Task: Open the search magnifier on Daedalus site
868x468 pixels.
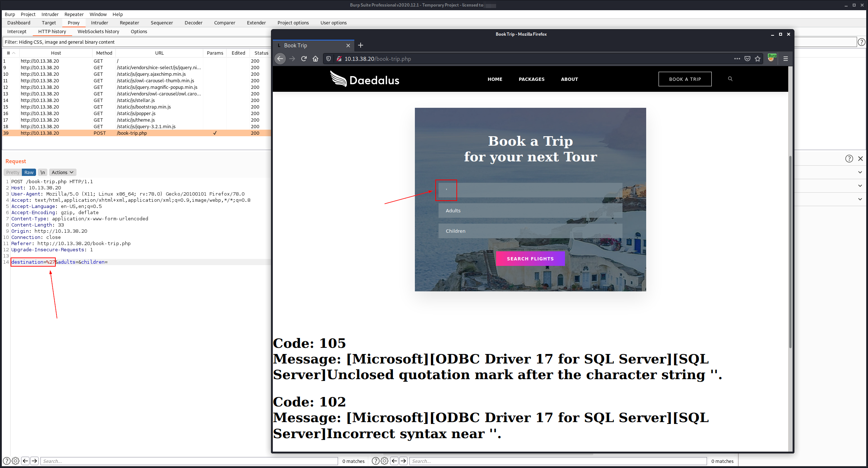Action: 730,79
